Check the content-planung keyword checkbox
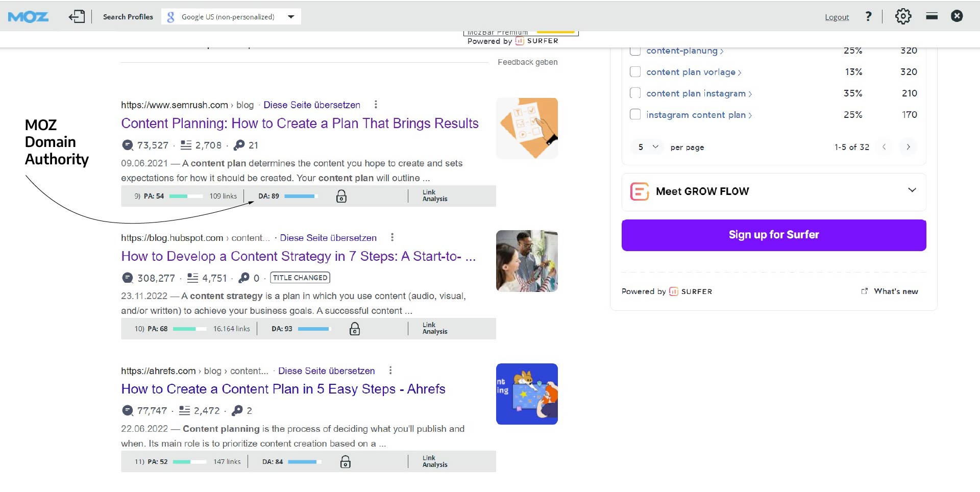The width and height of the screenshot is (980, 492). coord(635,51)
